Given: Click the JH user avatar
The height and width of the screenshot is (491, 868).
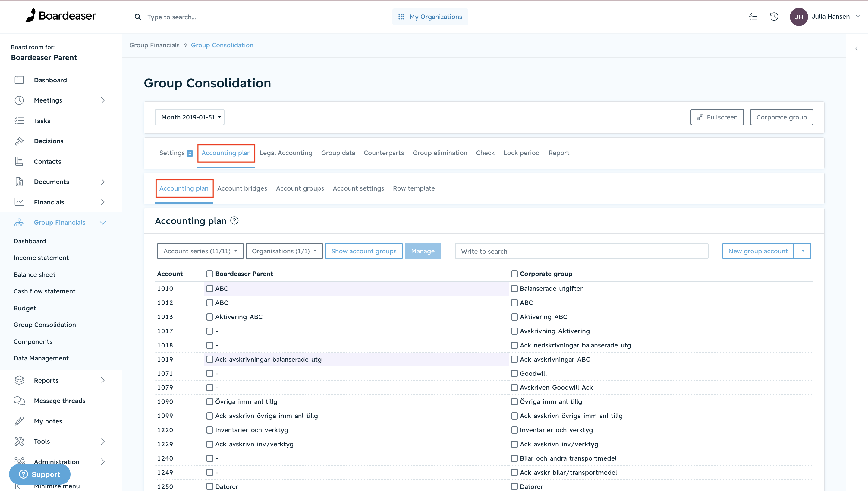Looking at the screenshot, I should tap(799, 17).
